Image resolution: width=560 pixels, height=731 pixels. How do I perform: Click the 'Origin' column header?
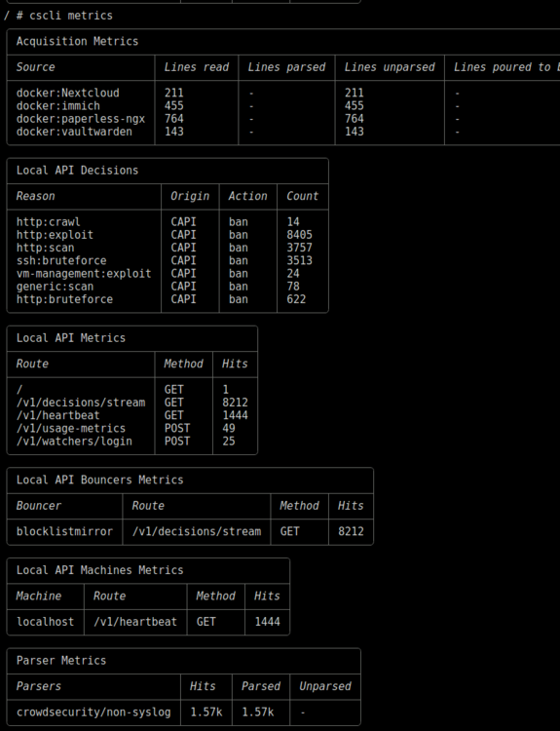tap(190, 196)
